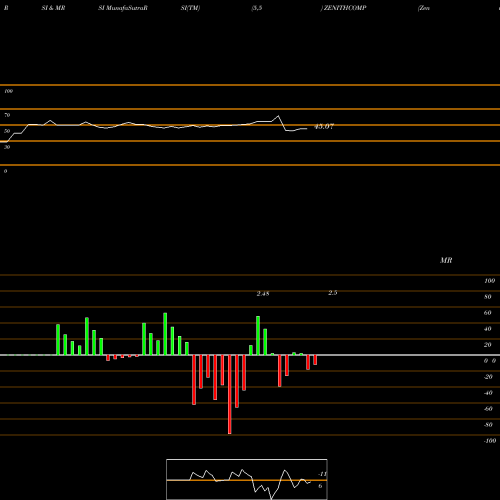
Task: Click the '2.5' value above the histogram
Action: (333, 293)
